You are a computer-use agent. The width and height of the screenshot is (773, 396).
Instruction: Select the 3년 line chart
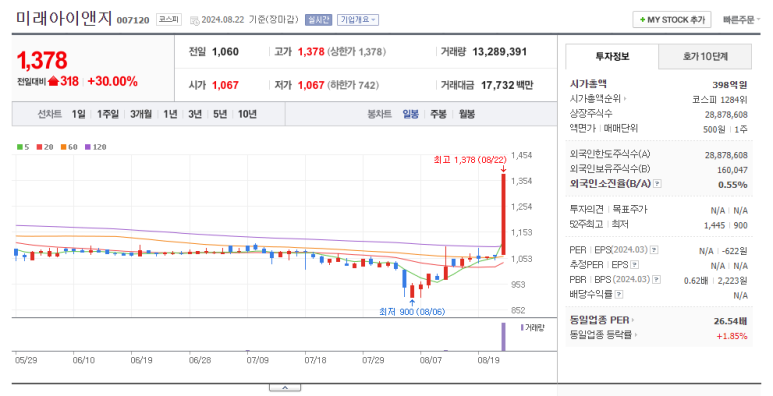[195, 114]
